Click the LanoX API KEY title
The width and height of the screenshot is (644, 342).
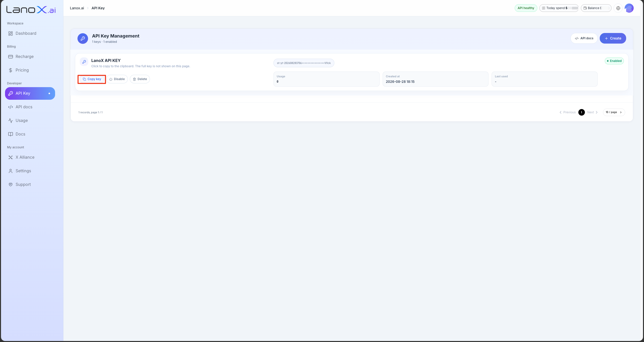pos(106,60)
